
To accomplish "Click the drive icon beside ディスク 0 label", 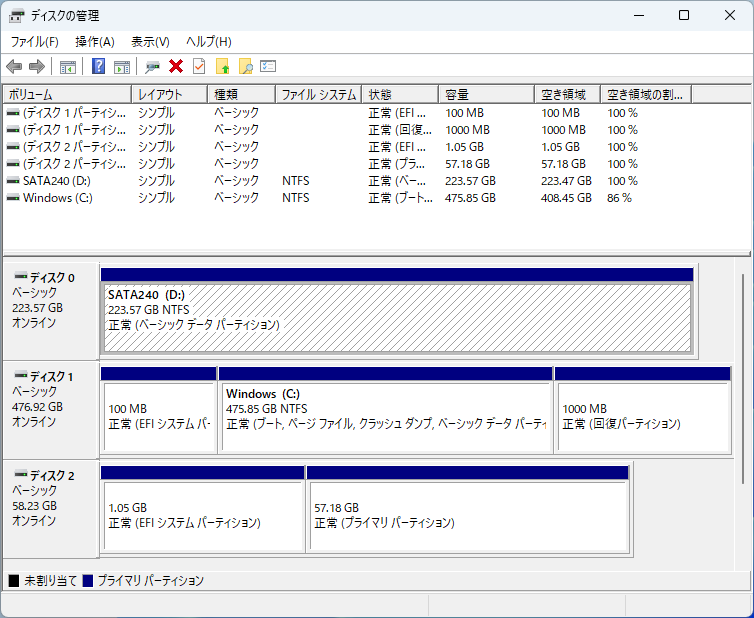I will pos(21,276).
